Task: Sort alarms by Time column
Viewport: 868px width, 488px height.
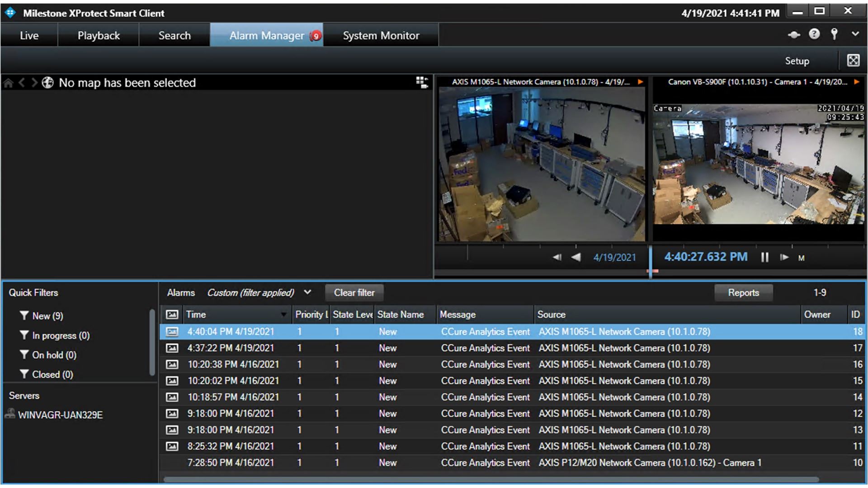Action: coord(237,314)
